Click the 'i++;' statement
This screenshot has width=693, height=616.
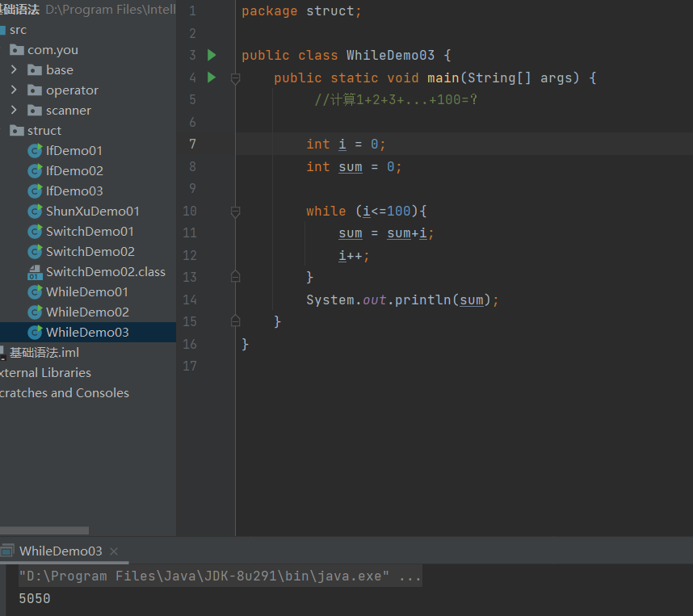[x=354, y=256]
